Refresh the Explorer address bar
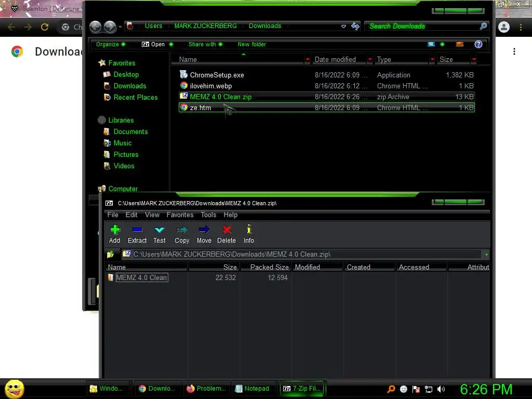The height and width of the screenshot is (399, 532). 355,26
